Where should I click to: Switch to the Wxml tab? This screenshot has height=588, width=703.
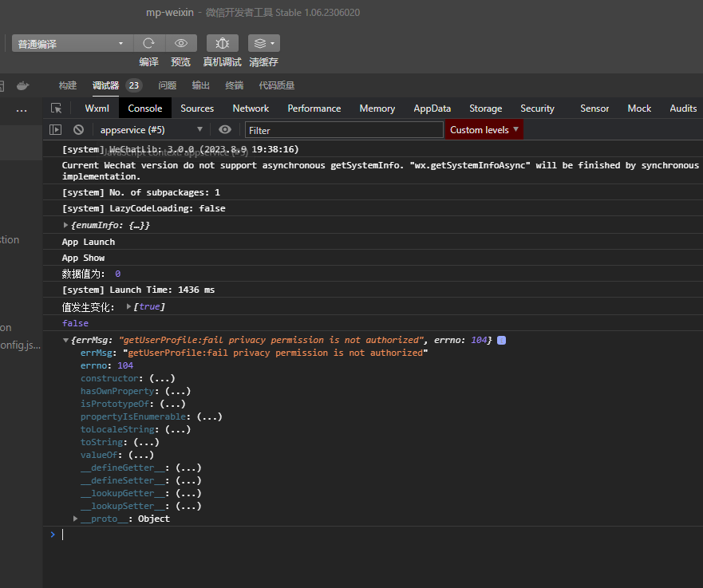[x=97, y=109]
